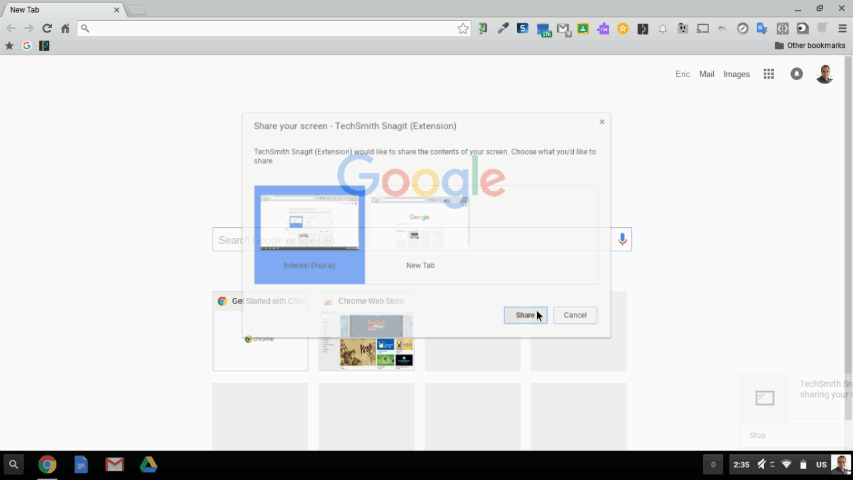
Task: Close the Share your screen dialog
Action: (602, 122)
